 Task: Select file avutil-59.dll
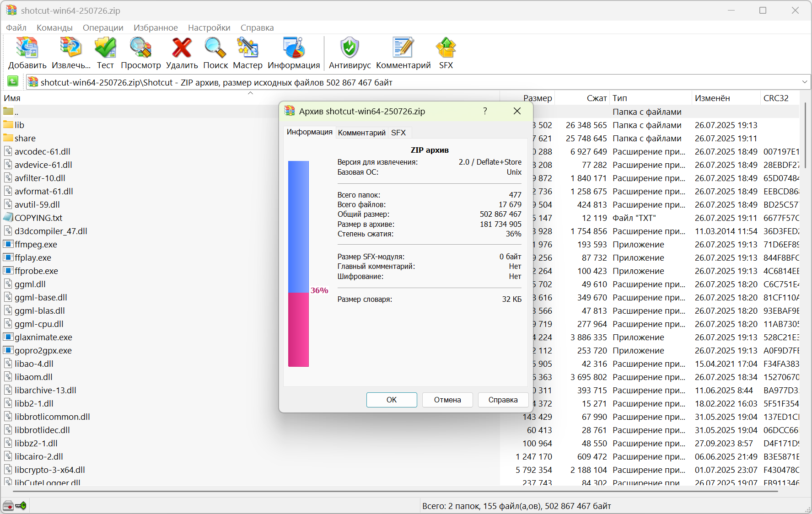[x=37, y=204]
